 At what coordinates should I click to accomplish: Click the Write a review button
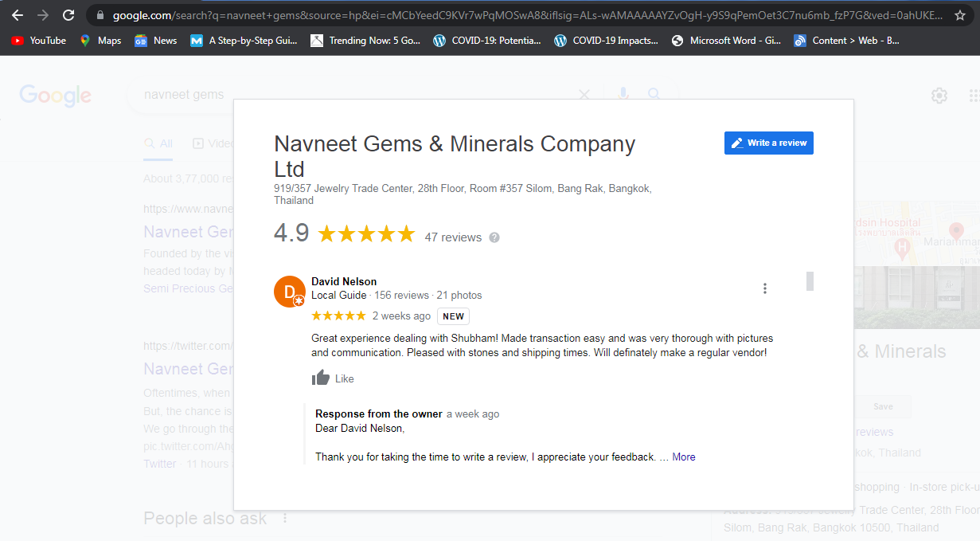coord(768,143)
